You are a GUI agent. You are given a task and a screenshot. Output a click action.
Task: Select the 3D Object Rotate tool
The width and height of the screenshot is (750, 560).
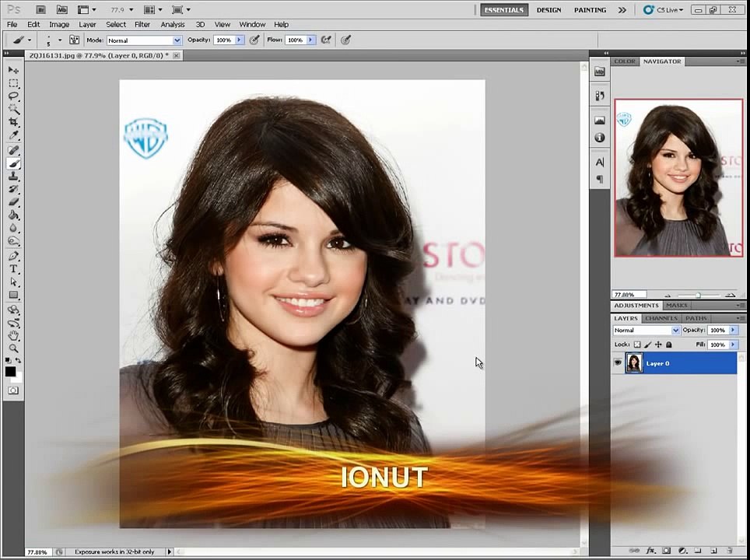(13, 310)
